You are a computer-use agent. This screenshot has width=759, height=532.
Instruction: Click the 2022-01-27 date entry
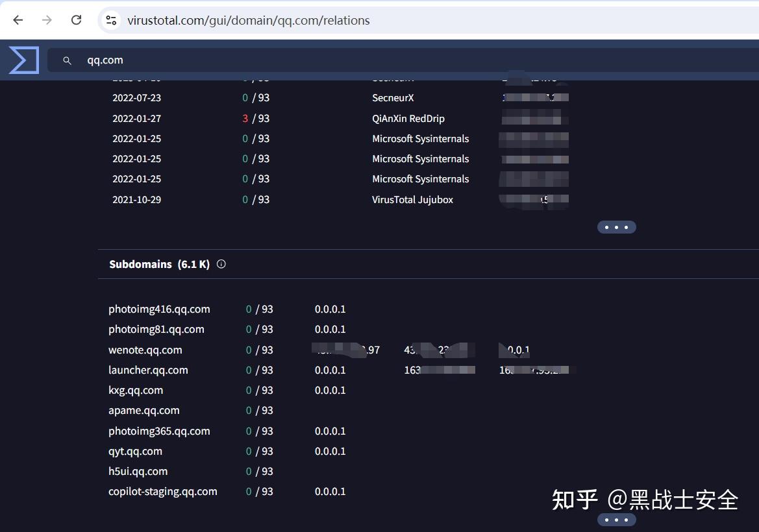click(136, 119)
